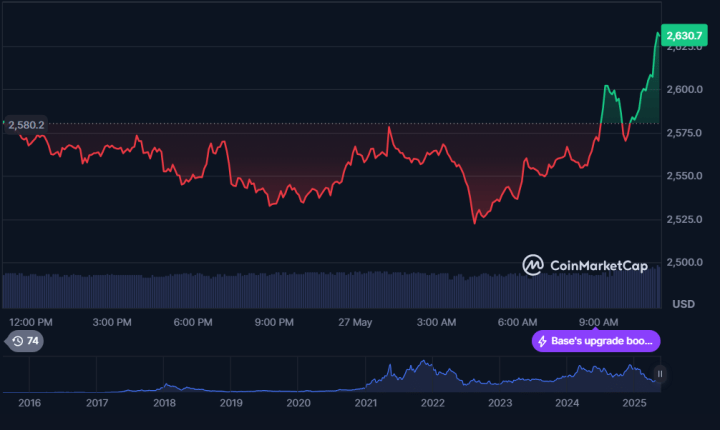Click the 2,600.0 price axis label

coord(684,90)
